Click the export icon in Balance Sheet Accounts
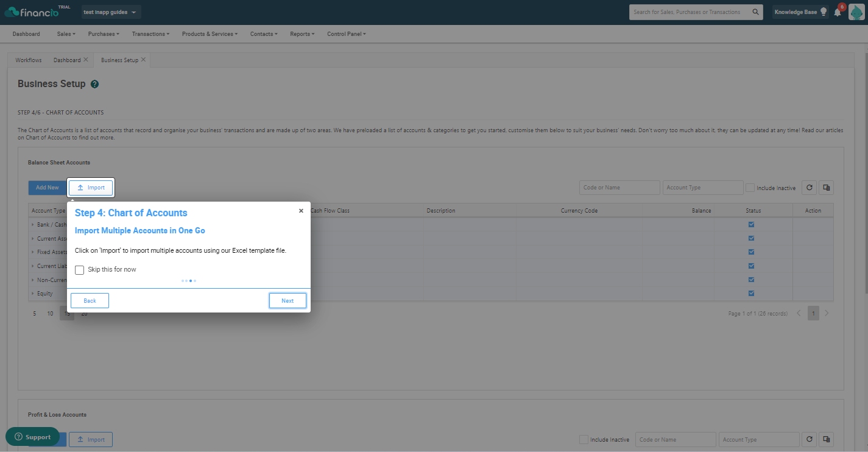Screen dimensions: 868x452 [x=826, y=188]
